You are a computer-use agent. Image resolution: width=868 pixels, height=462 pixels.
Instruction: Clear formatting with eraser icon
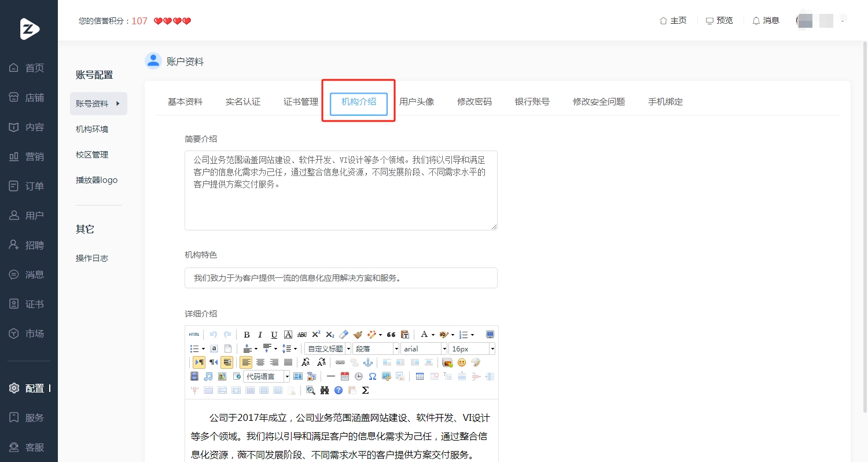tap(344, 335)
